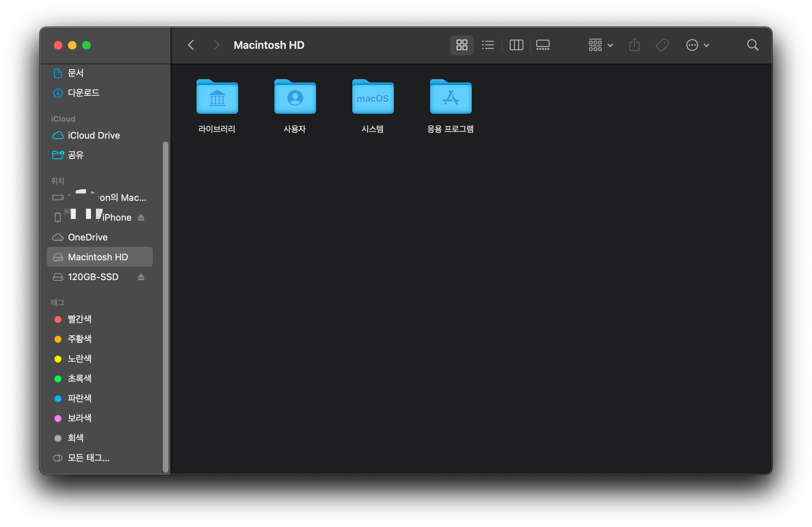Screen dimensions: 812x527
Task: Open 문서 in the sidebar
Action: tap(100, 73)
